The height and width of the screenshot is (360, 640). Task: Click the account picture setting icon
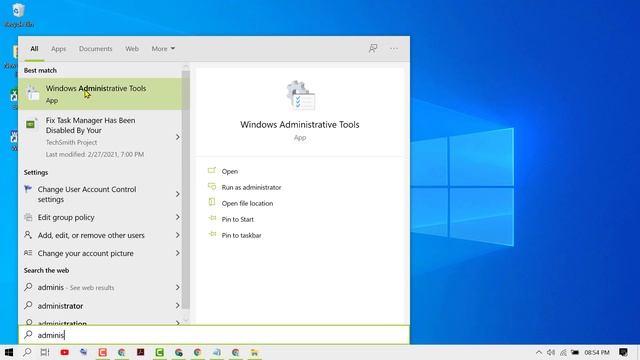tap(28, 253)
